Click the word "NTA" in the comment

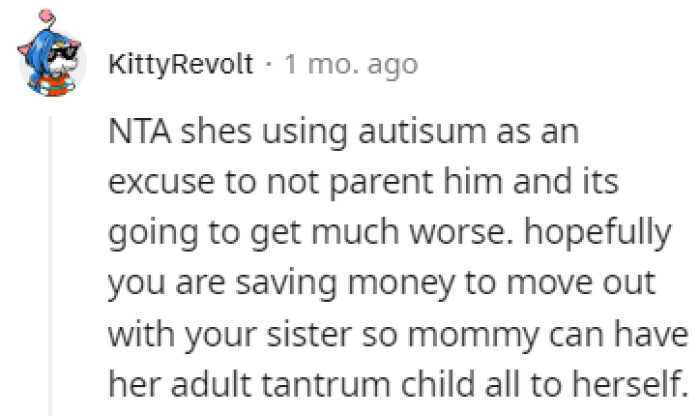tap(137, 134)
